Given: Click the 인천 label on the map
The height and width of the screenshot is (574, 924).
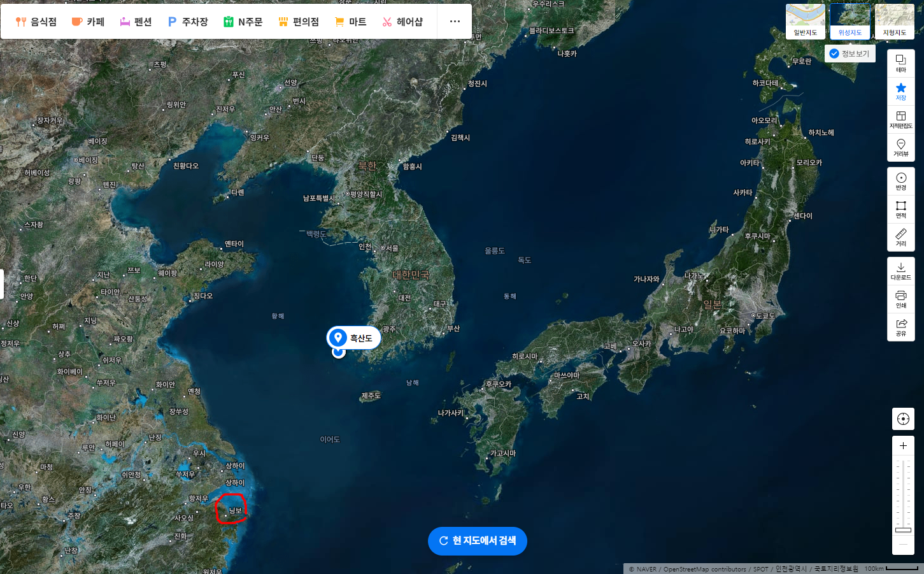Looking at the screenshot, I should pyautogui.click(x=366, y=247).
